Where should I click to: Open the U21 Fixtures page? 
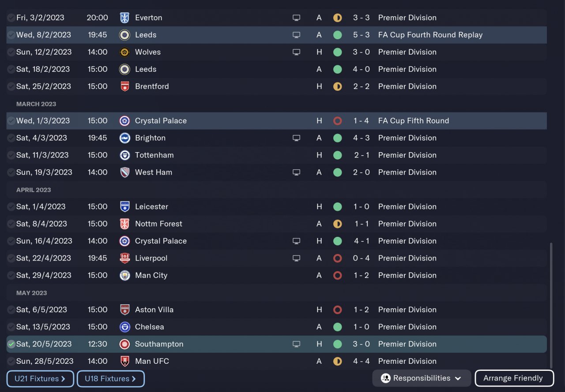40,379
